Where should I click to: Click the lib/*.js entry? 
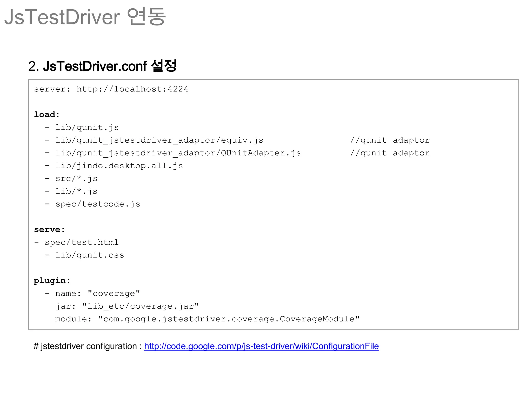pyautogui.click(x=76, y=191)
